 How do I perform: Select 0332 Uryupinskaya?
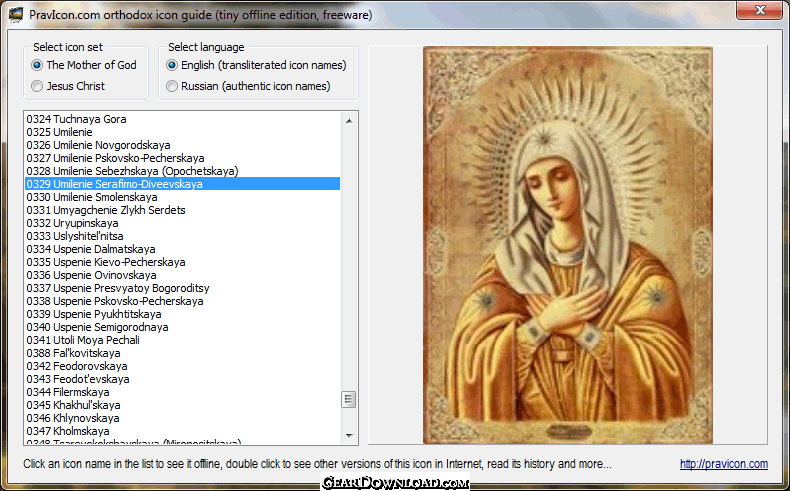point(183,223)
